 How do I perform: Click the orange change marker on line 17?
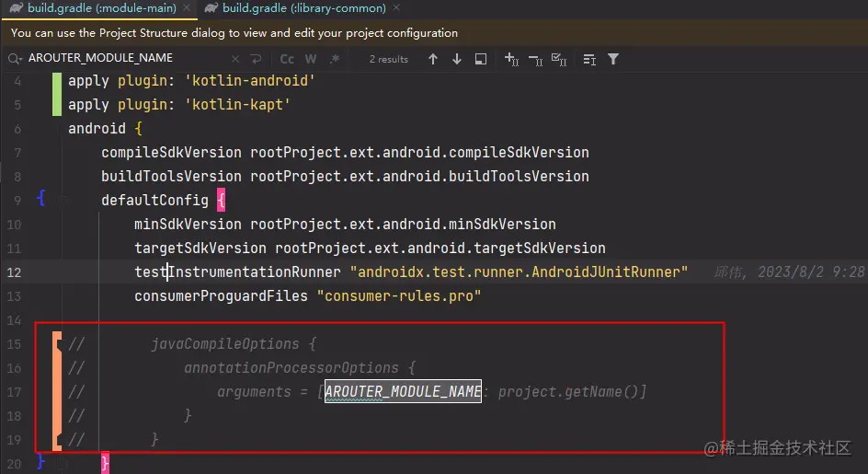pyautogui.click(x=57, y=392)
